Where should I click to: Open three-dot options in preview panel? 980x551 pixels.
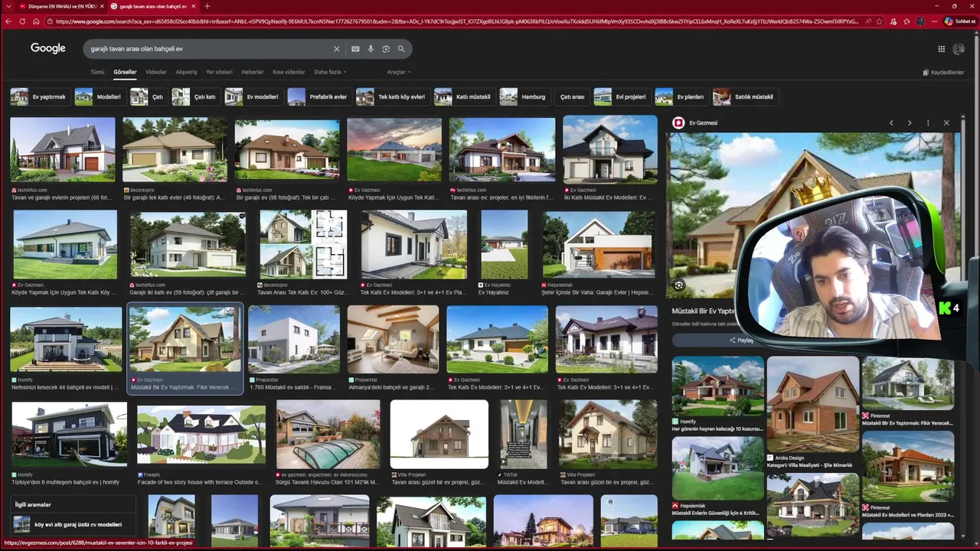tap(928, 122)
